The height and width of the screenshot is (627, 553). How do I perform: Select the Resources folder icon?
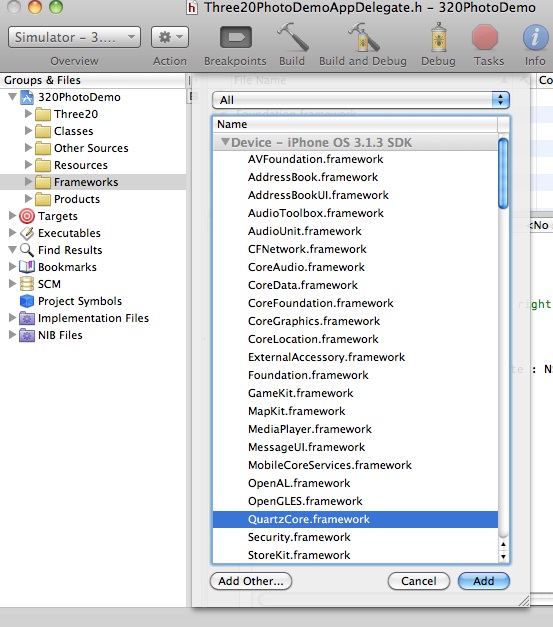click(x=43, y=165)
